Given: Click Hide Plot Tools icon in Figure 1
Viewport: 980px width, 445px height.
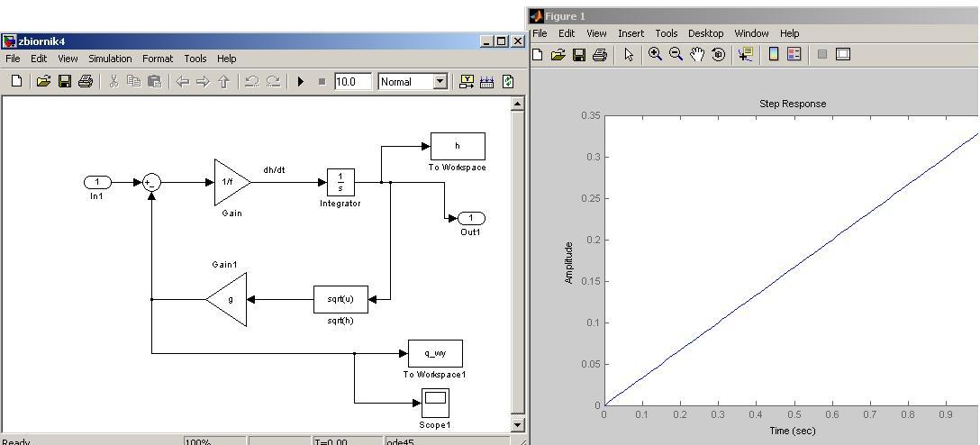Looking at the screenshot, I should coord(822,54).
